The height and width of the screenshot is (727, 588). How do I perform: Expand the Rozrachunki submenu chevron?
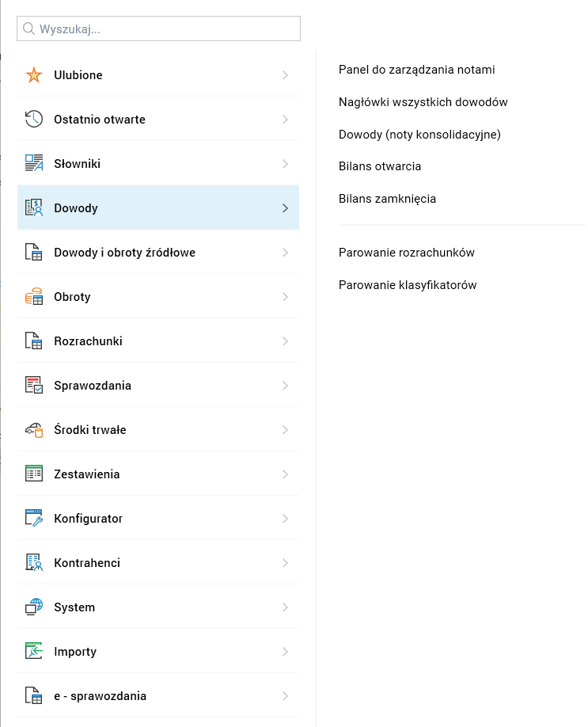(285, 341)
